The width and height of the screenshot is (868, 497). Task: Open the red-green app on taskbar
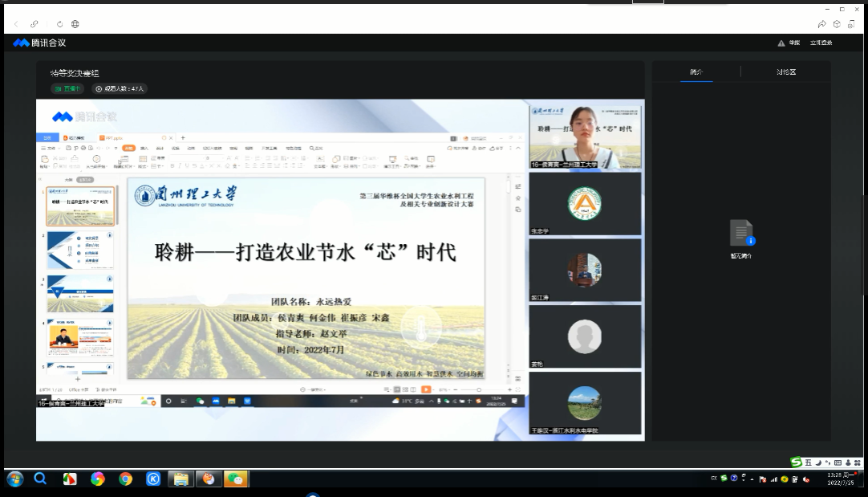pyautogui.click(x=70, y=479)
